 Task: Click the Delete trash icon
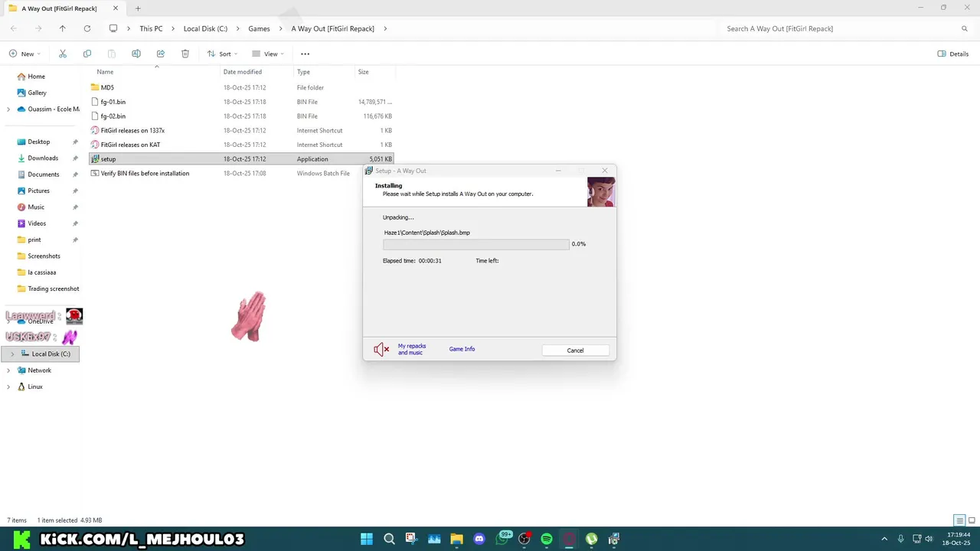pyautogui.click(x=185, y=54)
